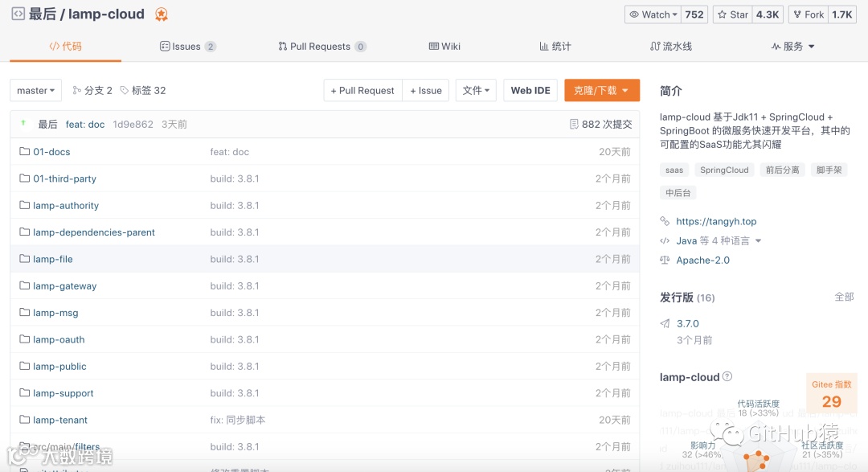868x472 pixels.
Task: Click the folder icon for lamp-oauth
Action: pos(24,339)
